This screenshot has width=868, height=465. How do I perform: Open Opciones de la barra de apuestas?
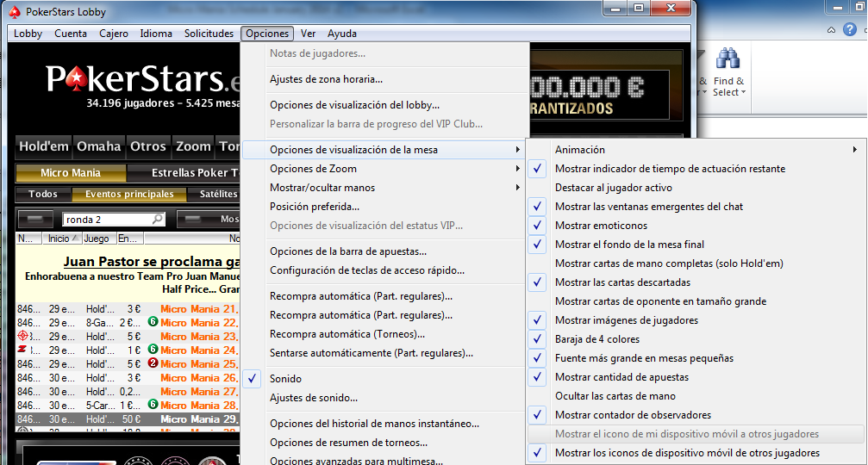coord(384,251)
